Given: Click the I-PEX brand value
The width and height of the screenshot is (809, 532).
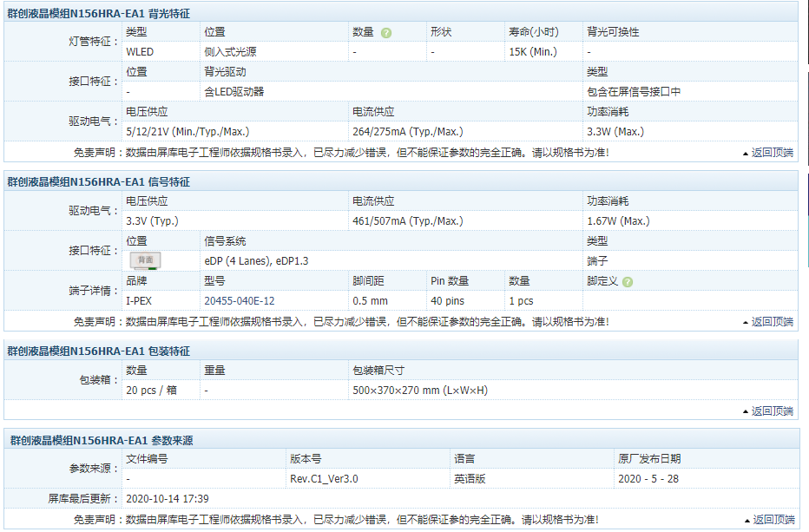Looking at the screenshot, I should click(x=139, y=301).
